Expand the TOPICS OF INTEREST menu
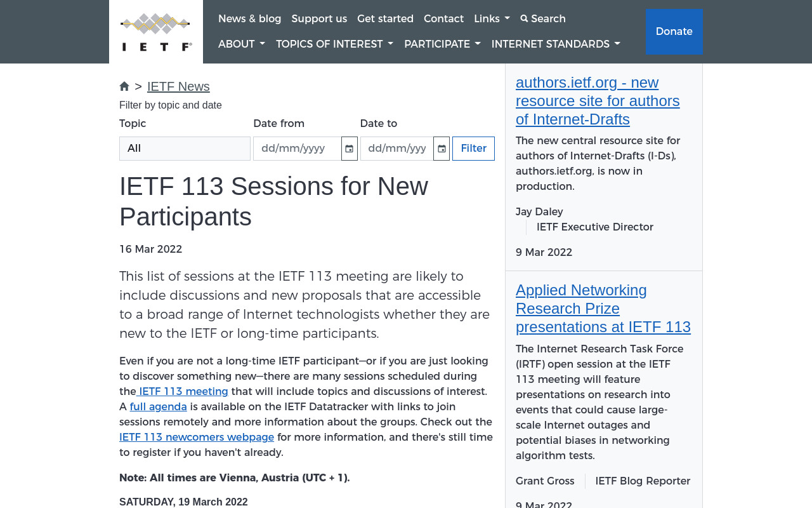This screenshot has height=508, width=812. point(334,44)
